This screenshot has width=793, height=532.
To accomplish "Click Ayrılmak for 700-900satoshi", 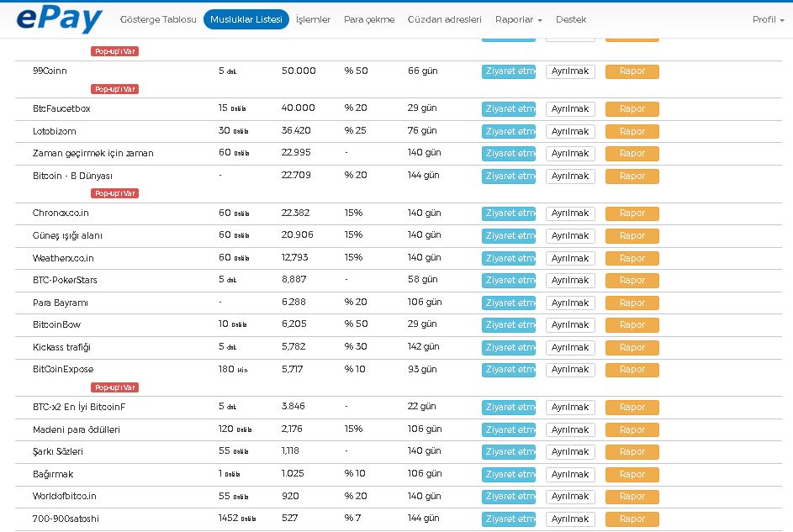I will tap(570, 519).
